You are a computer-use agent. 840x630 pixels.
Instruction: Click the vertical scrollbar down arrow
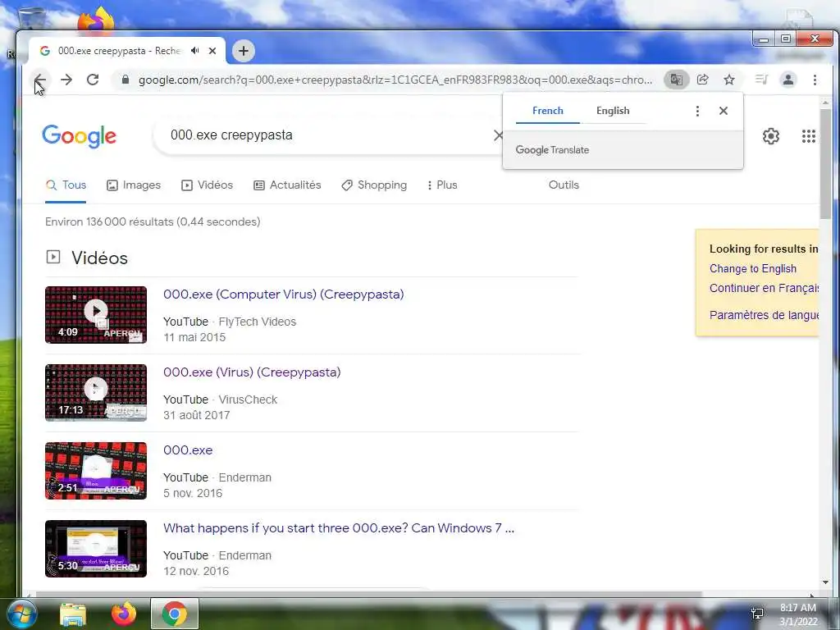825,582
